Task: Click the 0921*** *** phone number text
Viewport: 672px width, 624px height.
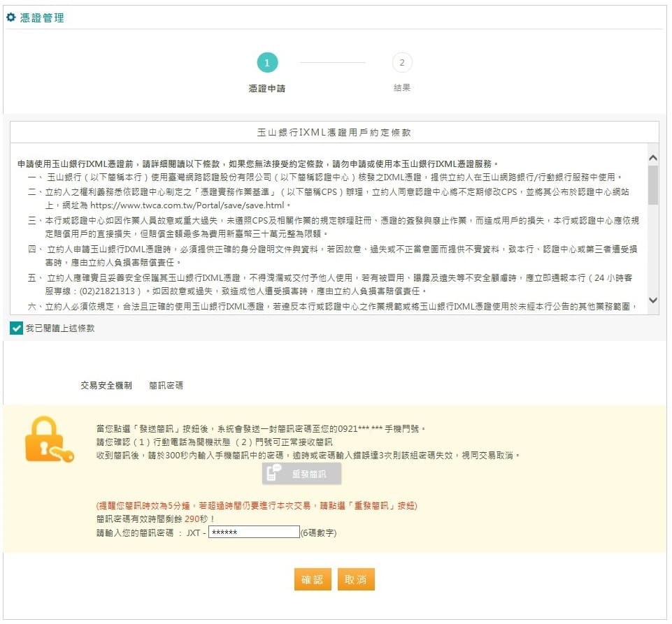Action: click(360, 429)
